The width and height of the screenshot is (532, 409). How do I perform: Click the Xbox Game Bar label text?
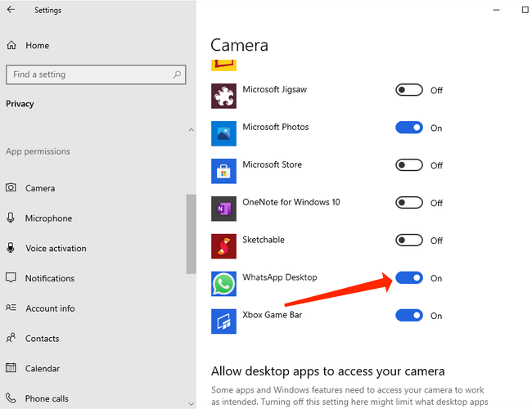click(x=272, y=315)
